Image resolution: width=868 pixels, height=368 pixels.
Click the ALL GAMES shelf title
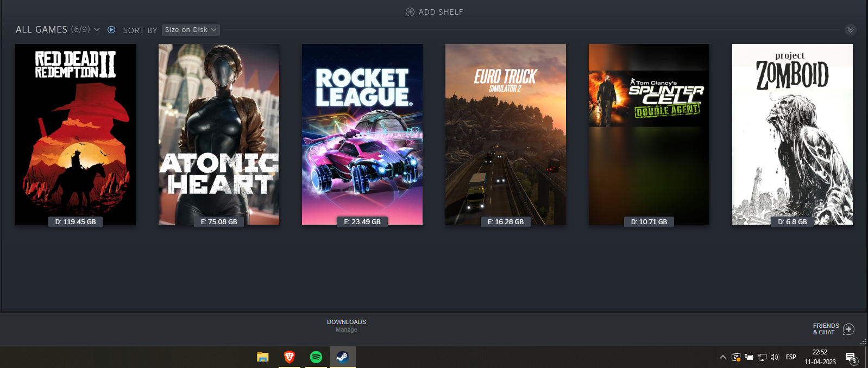click(41, 29)
